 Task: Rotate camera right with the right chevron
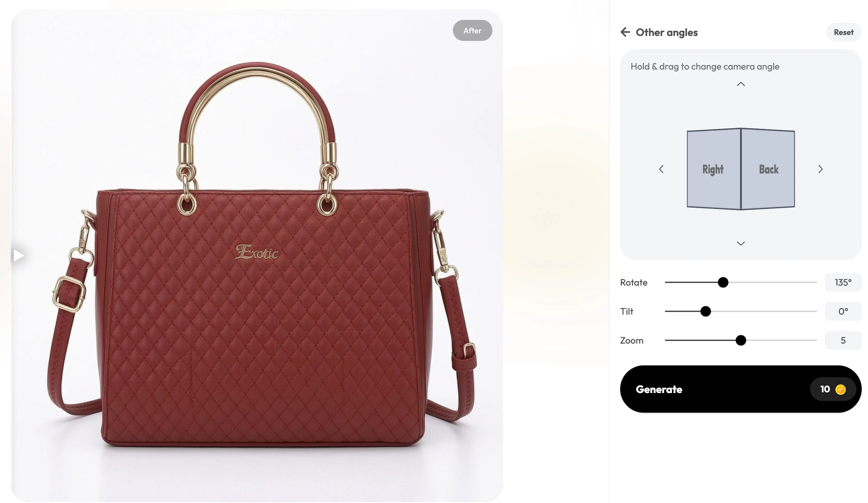coord(821,169)
